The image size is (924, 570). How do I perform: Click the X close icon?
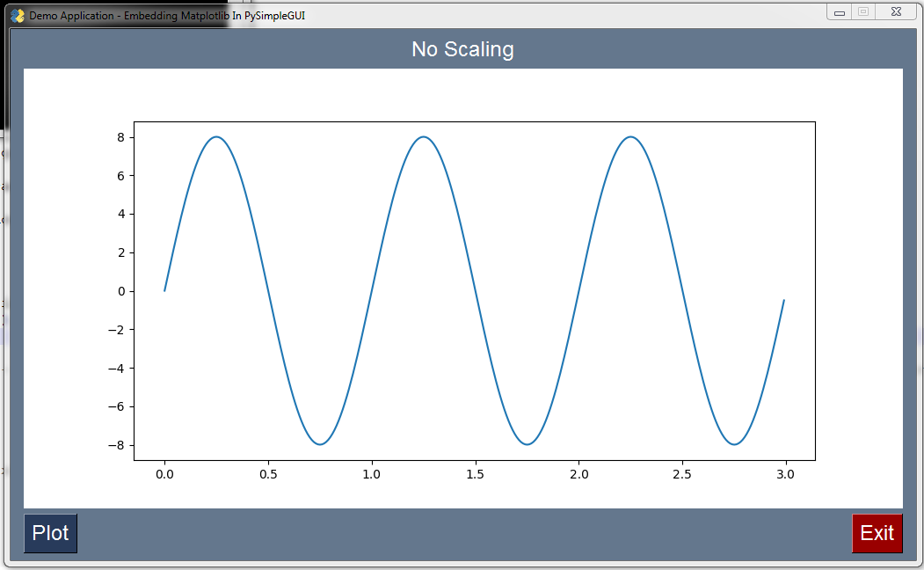pos(895,11)
